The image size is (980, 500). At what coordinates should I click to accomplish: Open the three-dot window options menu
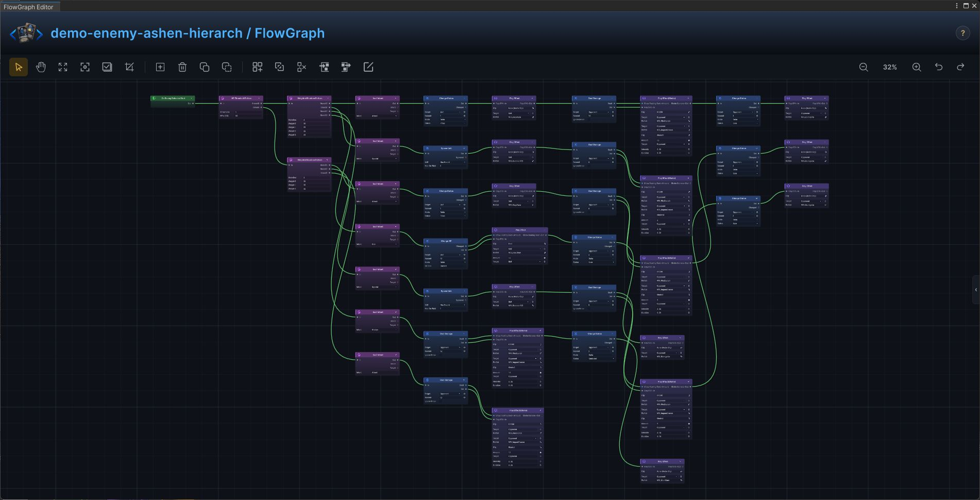click(x=957, y=6)
